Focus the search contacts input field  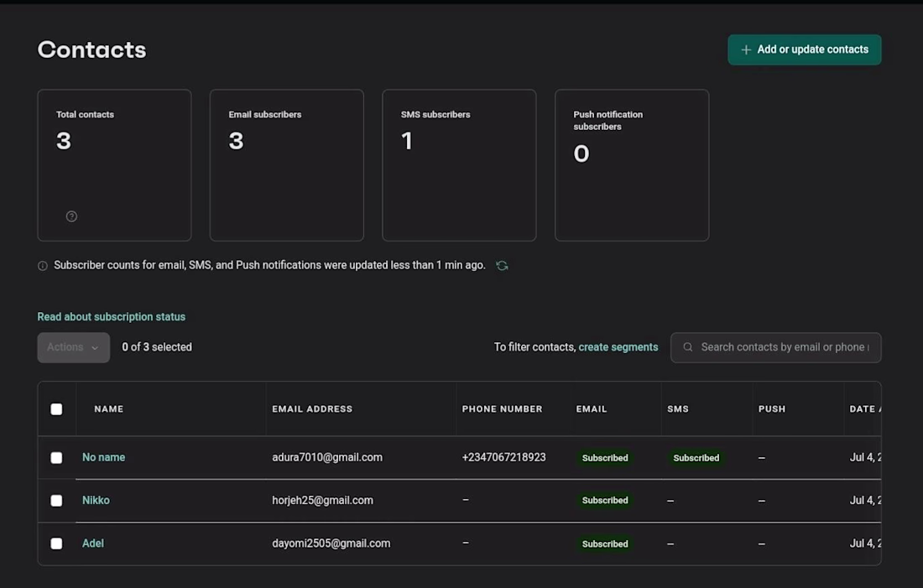click(x=785, y=347)
